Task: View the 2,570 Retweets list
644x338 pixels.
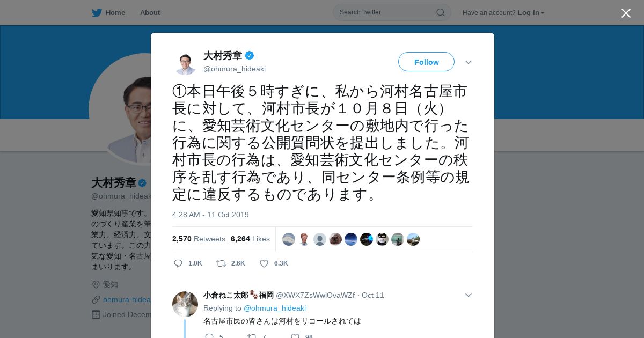Action: coord(199,239)
